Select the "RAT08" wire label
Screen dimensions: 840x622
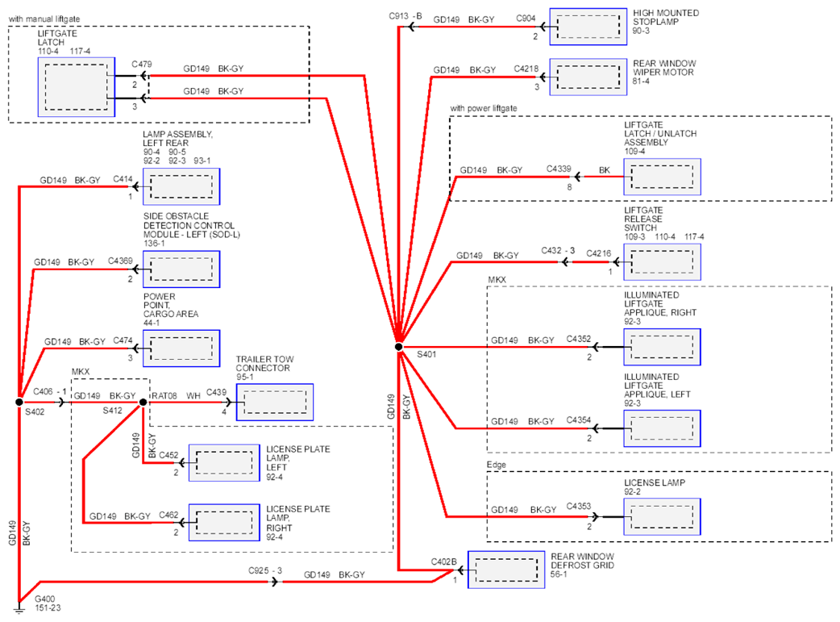click(164, 396)
